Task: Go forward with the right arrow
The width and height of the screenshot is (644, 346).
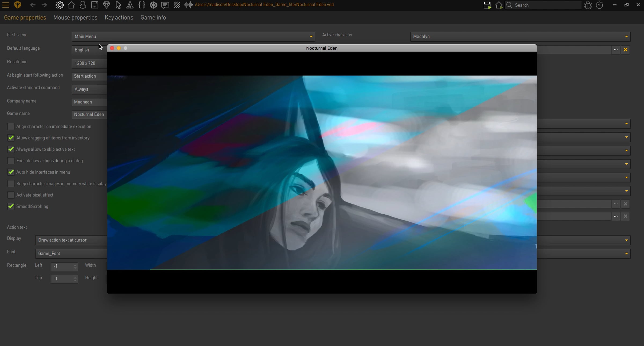Action: click(44, 5)
